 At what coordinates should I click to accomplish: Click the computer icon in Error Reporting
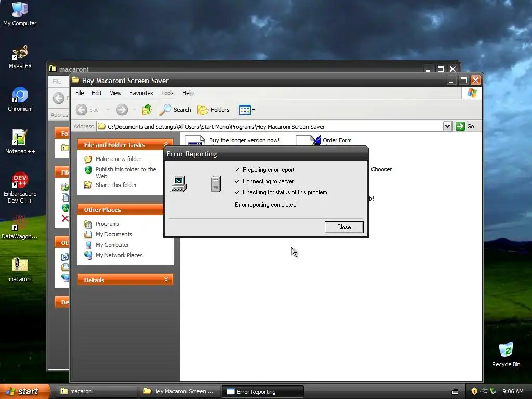pyautogui.click(x=179, y=184)
